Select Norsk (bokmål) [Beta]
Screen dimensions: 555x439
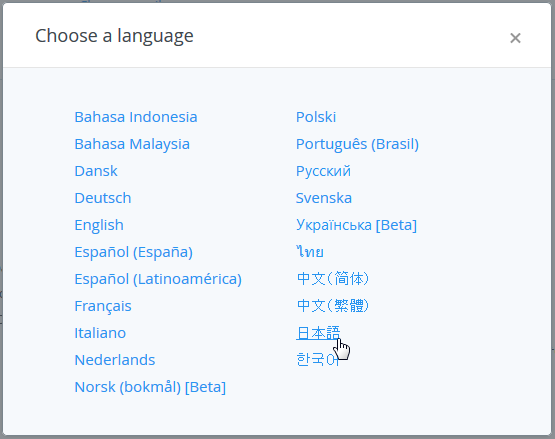pyautogui.click(x=150, y=387)
